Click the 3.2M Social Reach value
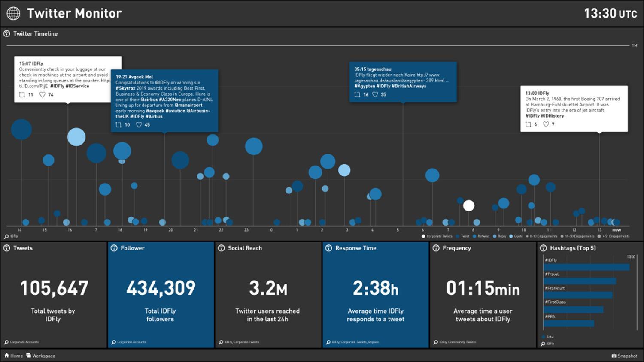This screenshot has width=644, height=362. coord(268,288)
